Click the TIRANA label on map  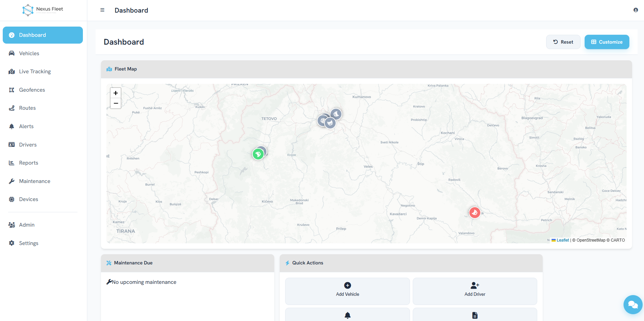(x=126, y=231)
